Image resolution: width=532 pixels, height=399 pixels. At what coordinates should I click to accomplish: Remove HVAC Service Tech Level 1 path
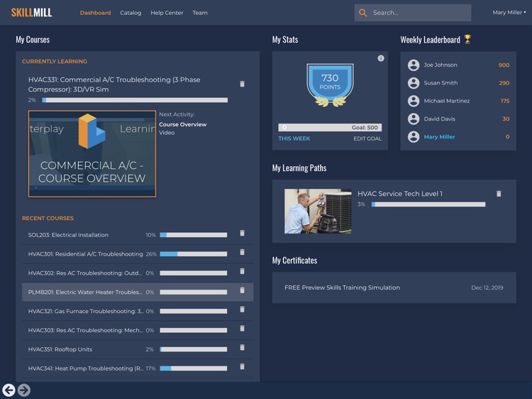coord(499,194)
